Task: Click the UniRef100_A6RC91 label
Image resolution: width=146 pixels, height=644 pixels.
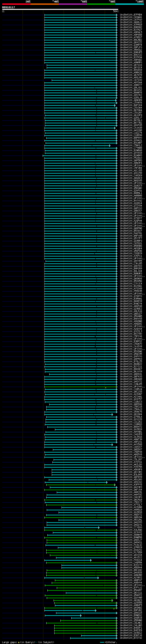Action: click(x=131, y=492)
